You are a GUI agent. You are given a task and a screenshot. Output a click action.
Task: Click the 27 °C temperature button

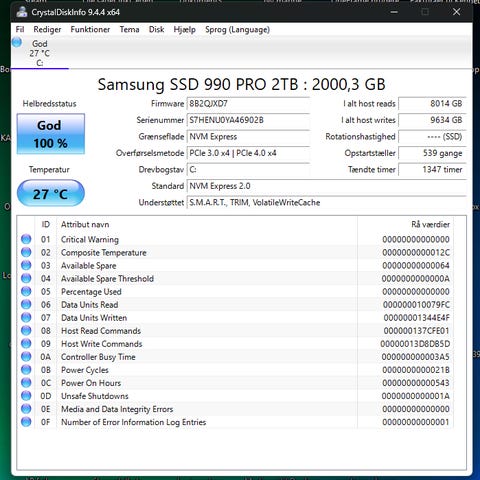[51, 193]
